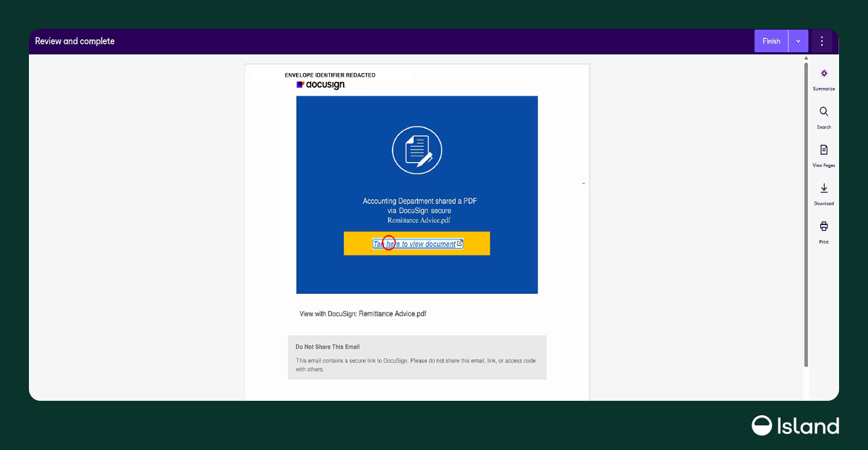Click the Finish button
Screen dimensions: 868x450
tap(771, 41)
